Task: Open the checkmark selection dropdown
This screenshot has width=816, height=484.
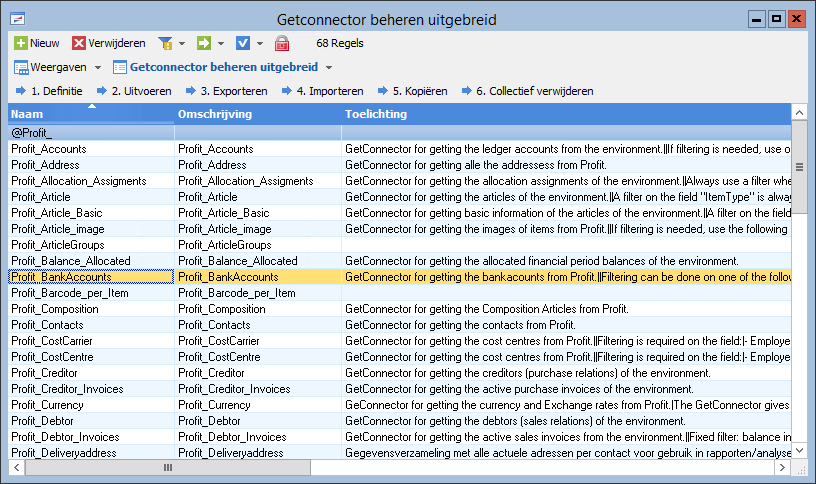Action: click(260, 44)
